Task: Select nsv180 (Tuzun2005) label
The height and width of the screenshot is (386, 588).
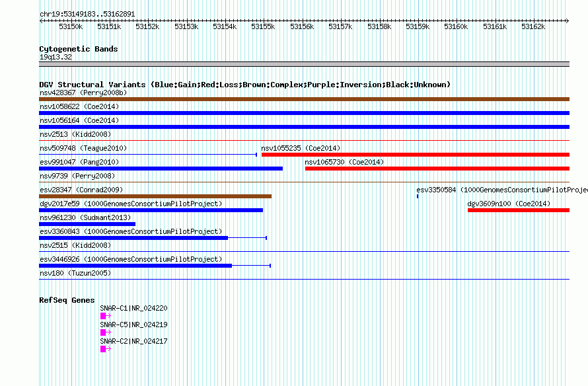Action: pos(75,273)
